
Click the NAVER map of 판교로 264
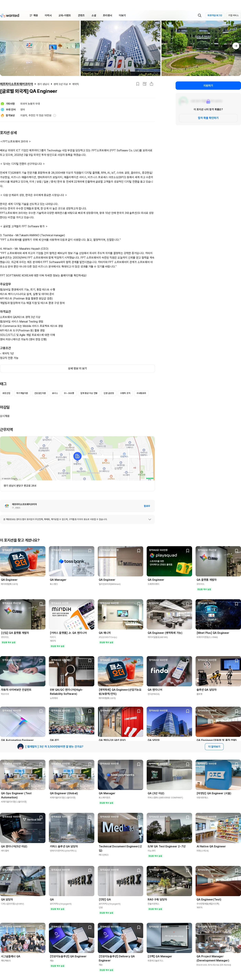[x=77, y=458]
